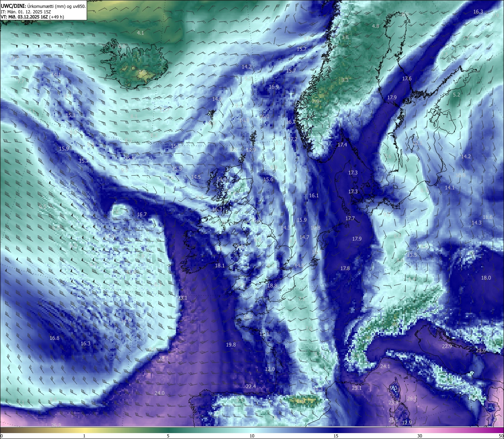The height and width of the screenshot is (439, 504).
Task: Click the map value '23.1'
Action: (x=182, y=298)
